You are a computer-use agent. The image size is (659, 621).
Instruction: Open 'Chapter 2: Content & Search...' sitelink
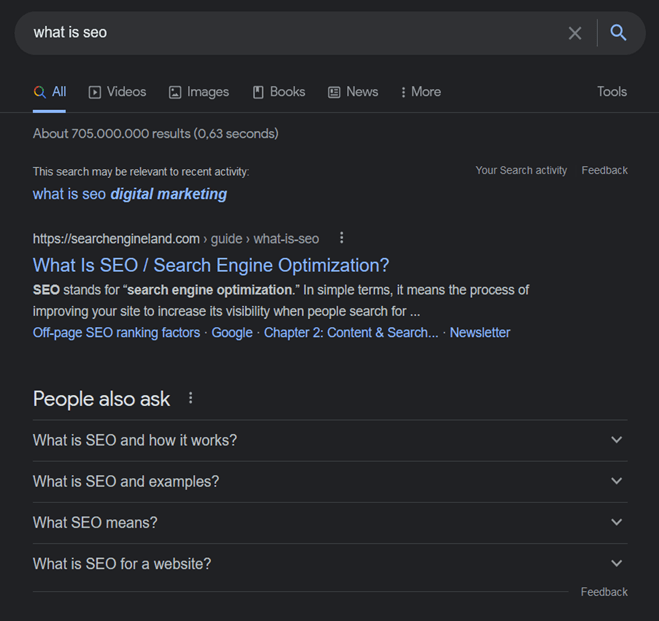[351, 332]
